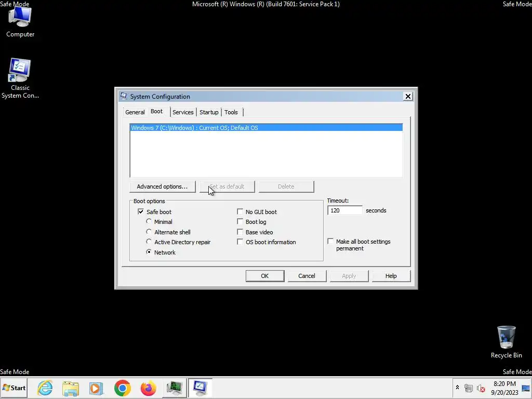Click the Timeout seconds field
Image resolution: width=532 pixels, height=399 pixels.
tap(345, 210)
